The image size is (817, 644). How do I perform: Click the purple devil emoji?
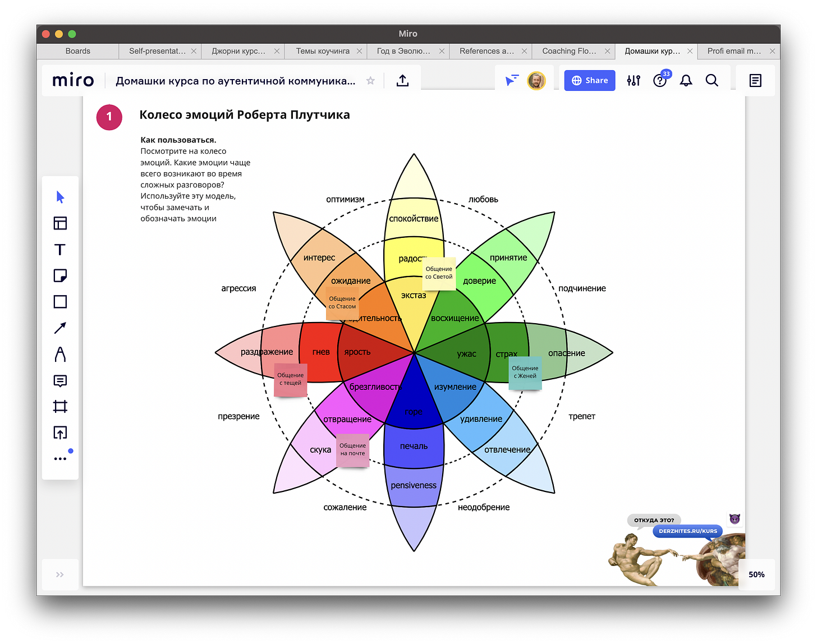735,519
